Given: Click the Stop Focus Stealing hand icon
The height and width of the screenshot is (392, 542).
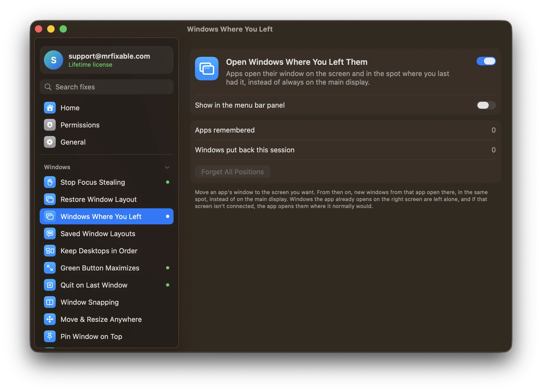Looking at the screenshot, I should point(50,182).
